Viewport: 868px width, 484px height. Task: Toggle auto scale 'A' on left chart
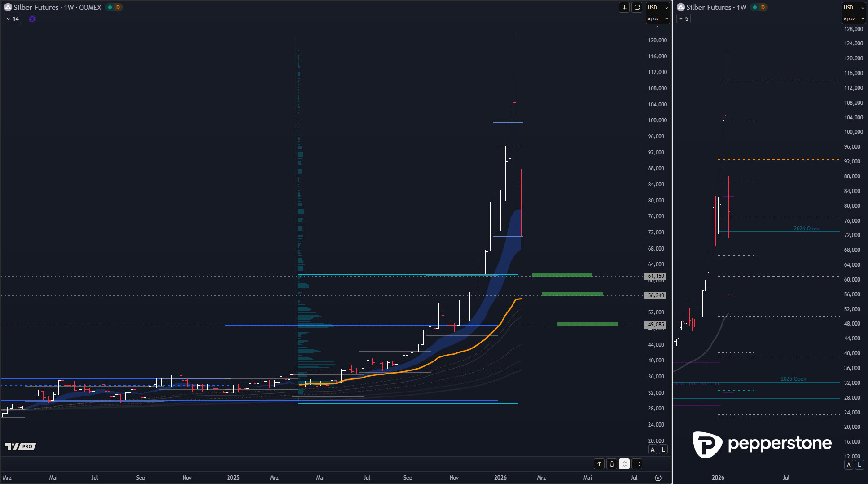(653, 449)
